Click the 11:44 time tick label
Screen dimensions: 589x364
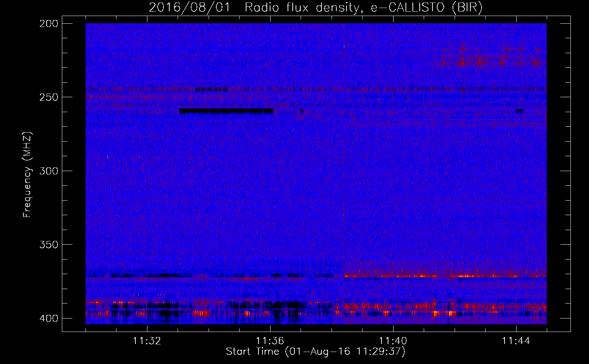pyautogui.click(x=516, y=341)
